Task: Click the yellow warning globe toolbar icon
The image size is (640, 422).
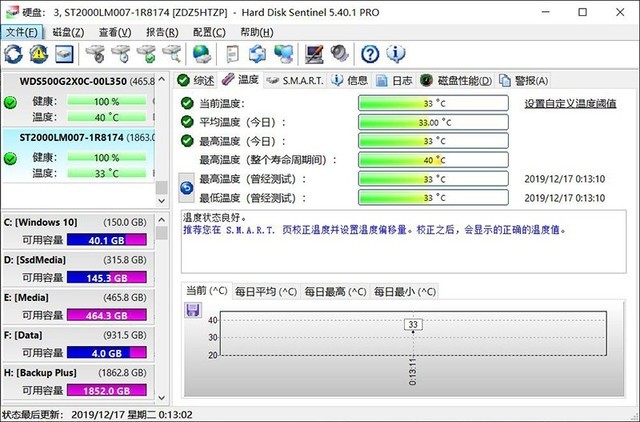Action: pos(39,53)
